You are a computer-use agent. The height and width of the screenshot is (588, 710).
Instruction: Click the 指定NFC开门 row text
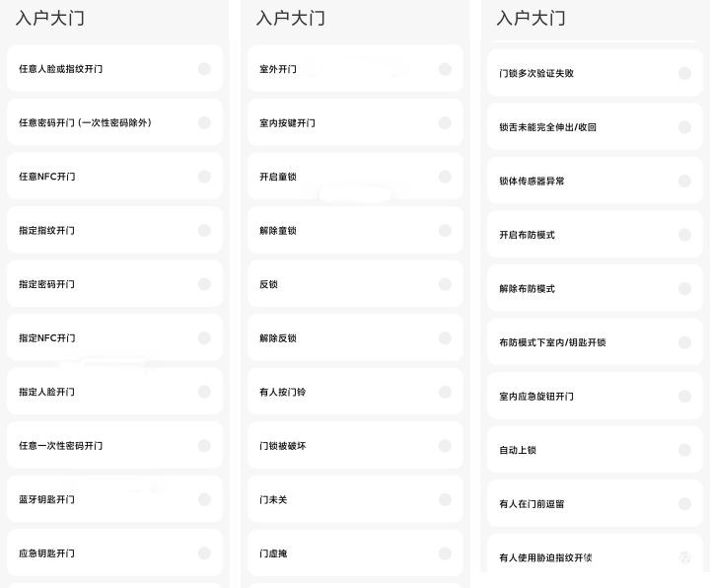click(x=46, y=338)
